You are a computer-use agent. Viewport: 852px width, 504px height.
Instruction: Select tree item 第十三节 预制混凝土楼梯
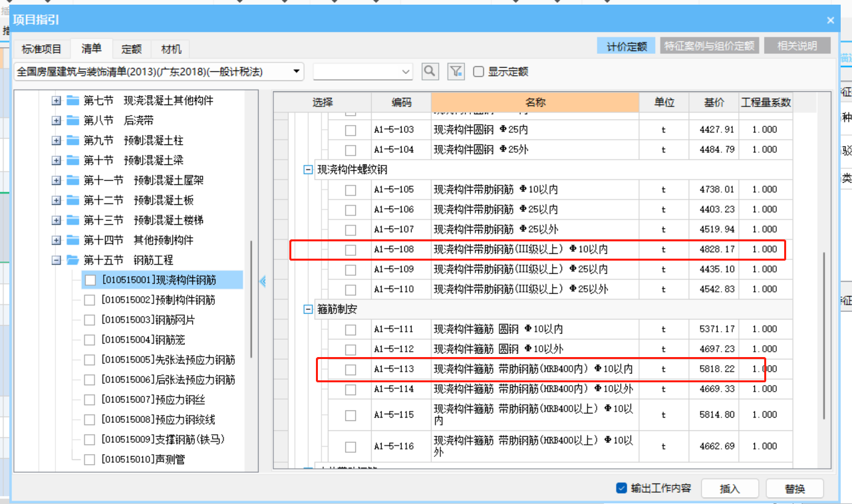[144, 220]
